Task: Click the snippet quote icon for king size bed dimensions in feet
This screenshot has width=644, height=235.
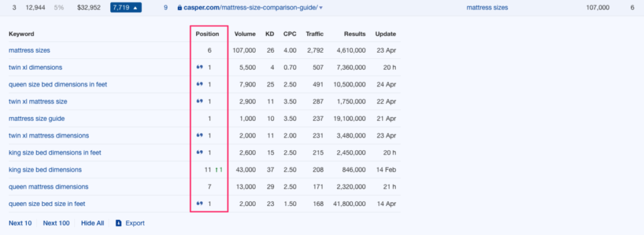Action: 200,153
